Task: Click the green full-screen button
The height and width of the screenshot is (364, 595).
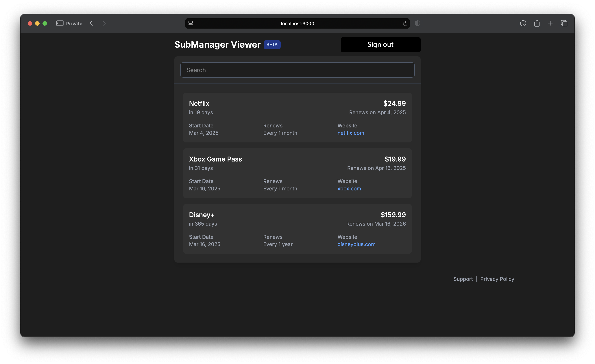Action: click(45, 23)
